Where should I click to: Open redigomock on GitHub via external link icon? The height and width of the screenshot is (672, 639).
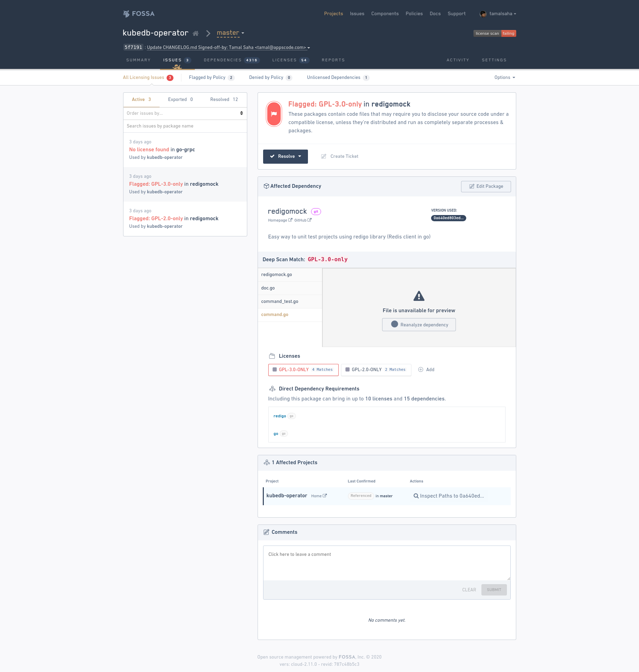tap(310, 220)
